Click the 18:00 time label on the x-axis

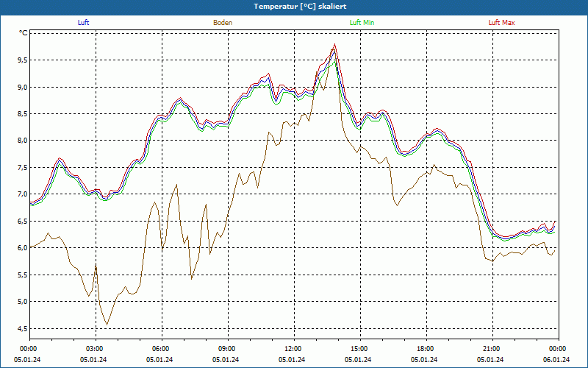point(426,349)
